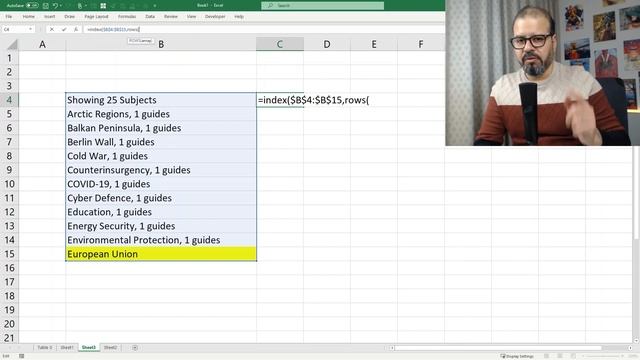Select column B header
Viewport: 640px width, 360px height.
161,44
